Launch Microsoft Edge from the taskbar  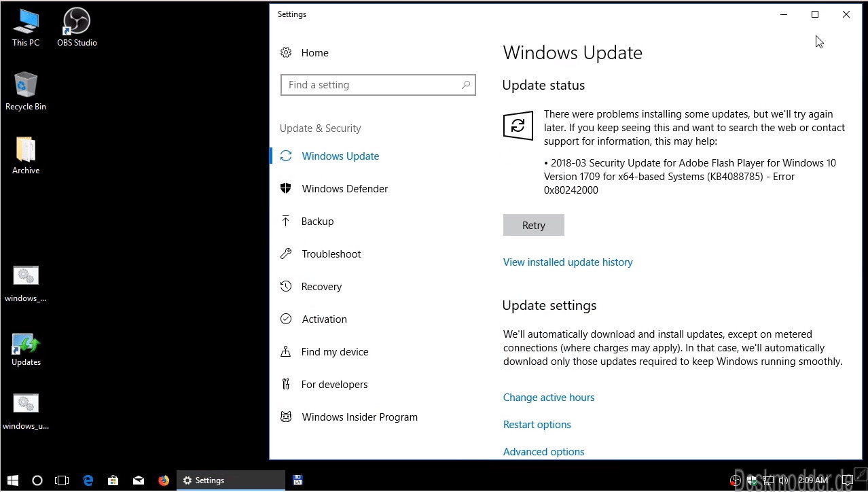click(x=88, y=480)
